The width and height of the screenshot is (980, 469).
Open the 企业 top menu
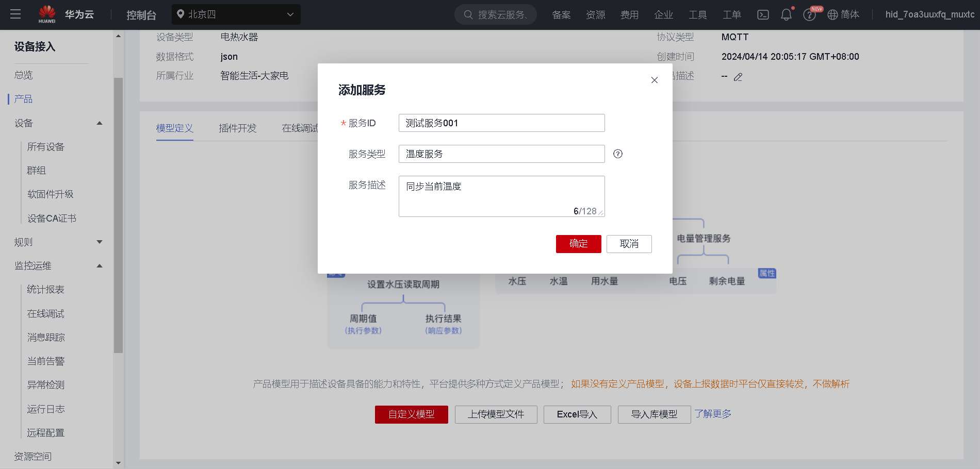pyautogui.click(x=663, y=14)
